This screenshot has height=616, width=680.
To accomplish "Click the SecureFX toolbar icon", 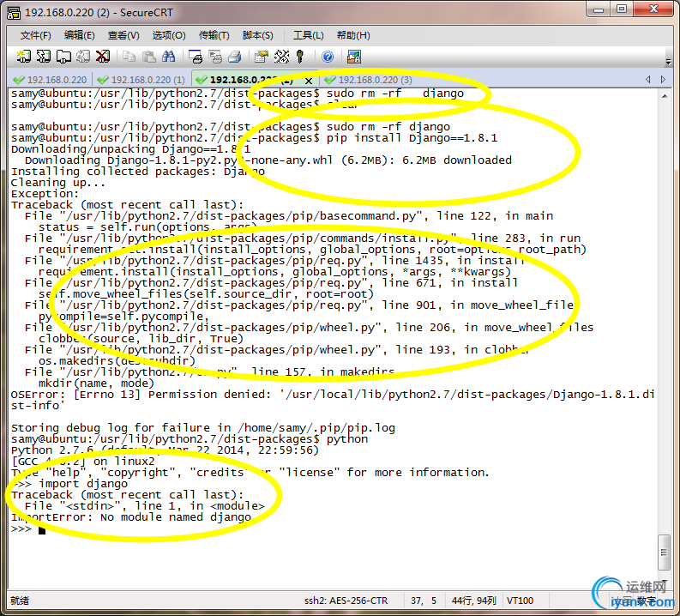I will 354,57.
